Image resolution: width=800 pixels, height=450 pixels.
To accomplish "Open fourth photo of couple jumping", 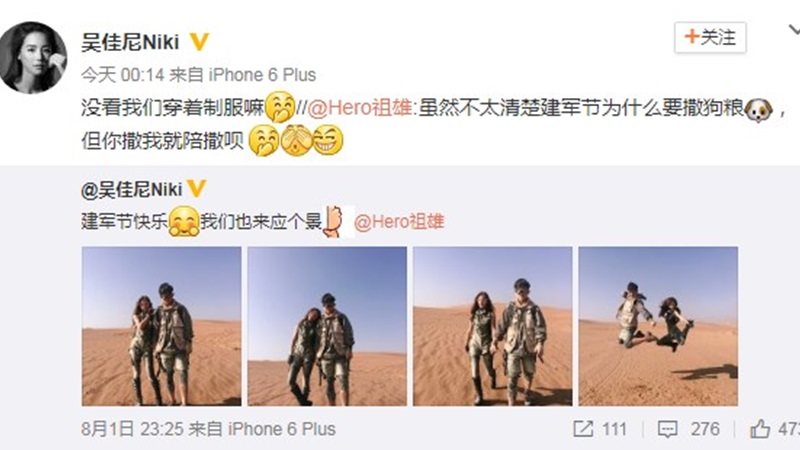I will tap(658, 326).
